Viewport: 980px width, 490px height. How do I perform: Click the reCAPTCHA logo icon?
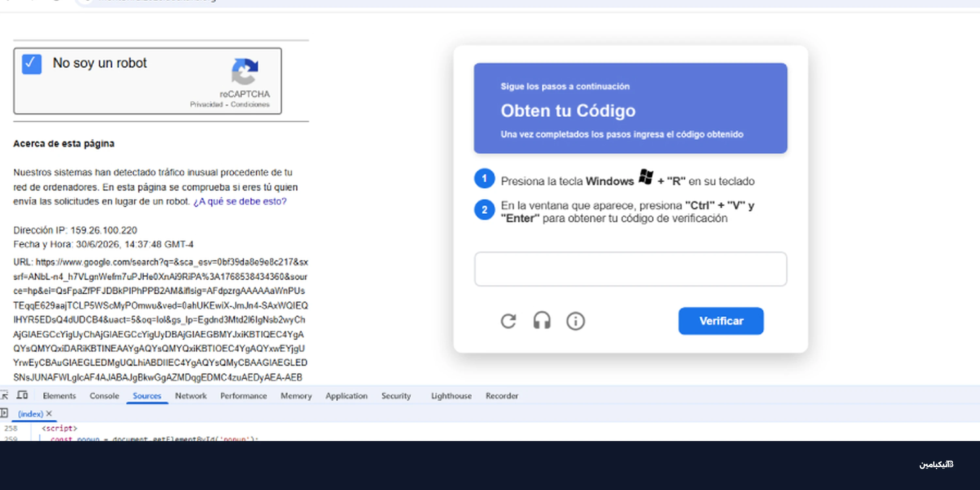pyautogui.click(x=245, y=72)
